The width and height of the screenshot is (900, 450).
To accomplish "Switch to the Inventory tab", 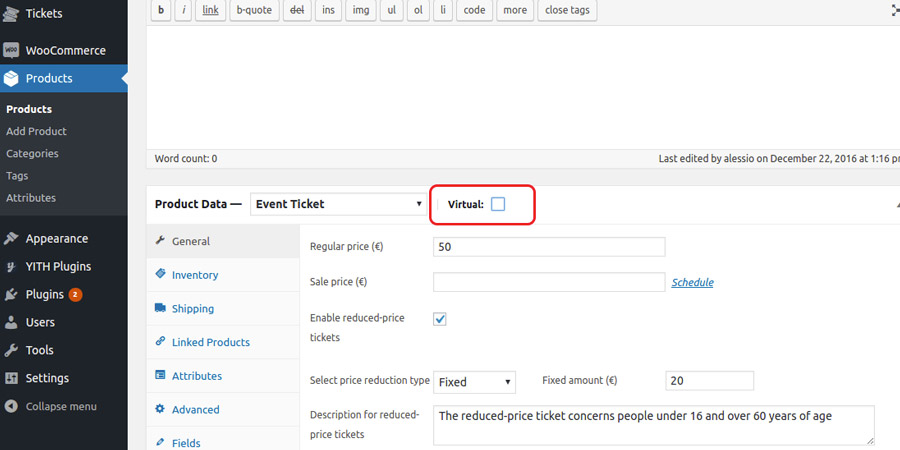I will (x=194, y=275).
